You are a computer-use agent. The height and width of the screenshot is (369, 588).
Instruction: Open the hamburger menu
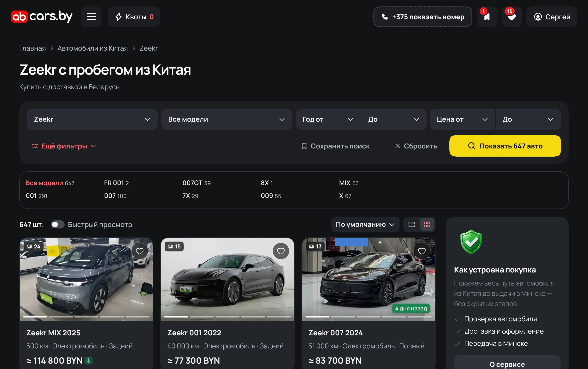tap(91, 17)
